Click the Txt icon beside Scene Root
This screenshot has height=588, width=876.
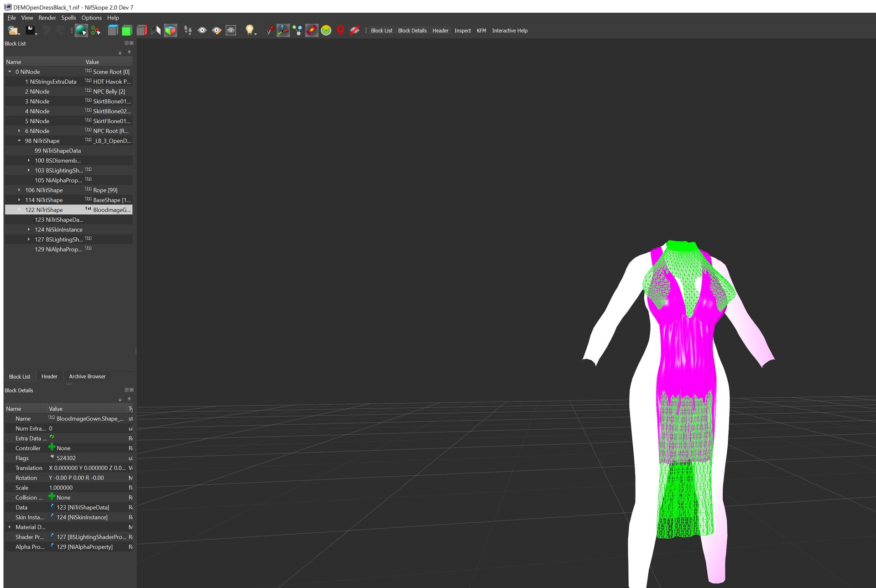tap(88, 71)
